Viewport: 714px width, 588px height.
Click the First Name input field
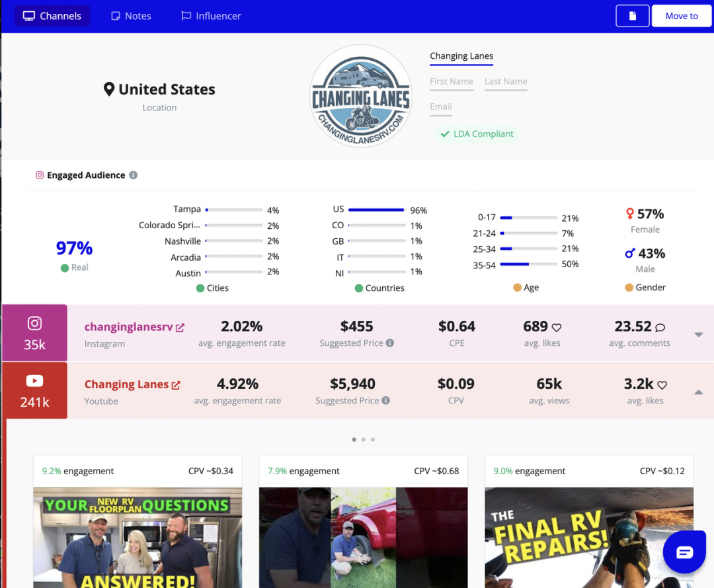[452, 82]
